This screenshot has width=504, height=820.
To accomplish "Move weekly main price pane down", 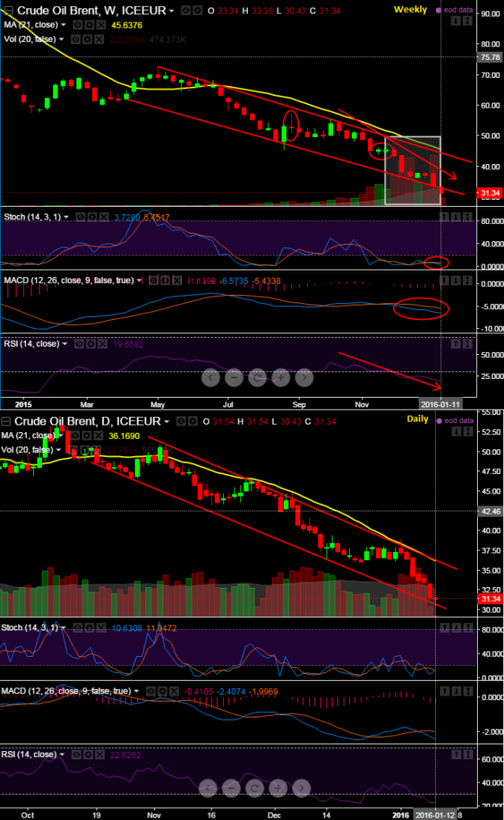I will click(456, 21).
